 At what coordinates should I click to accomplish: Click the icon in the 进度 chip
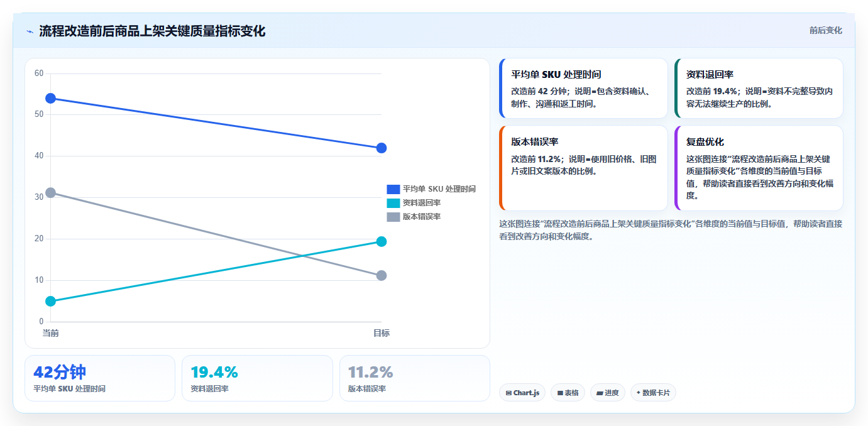pyautogui.click(x=600, y=393)
